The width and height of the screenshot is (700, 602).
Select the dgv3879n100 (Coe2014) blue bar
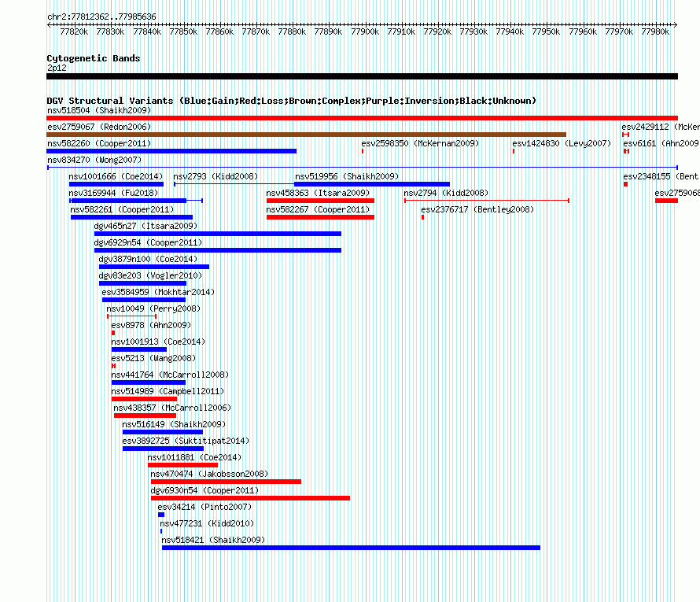[x=154, y=267]
